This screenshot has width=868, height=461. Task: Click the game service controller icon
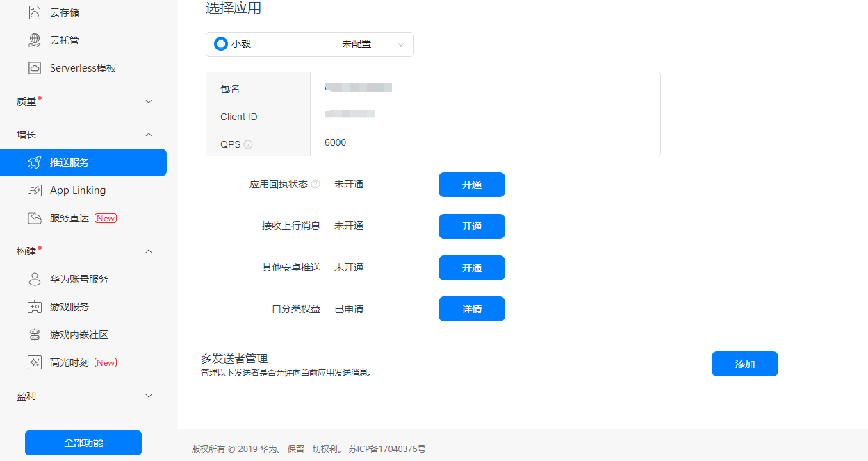coord(35,307)
